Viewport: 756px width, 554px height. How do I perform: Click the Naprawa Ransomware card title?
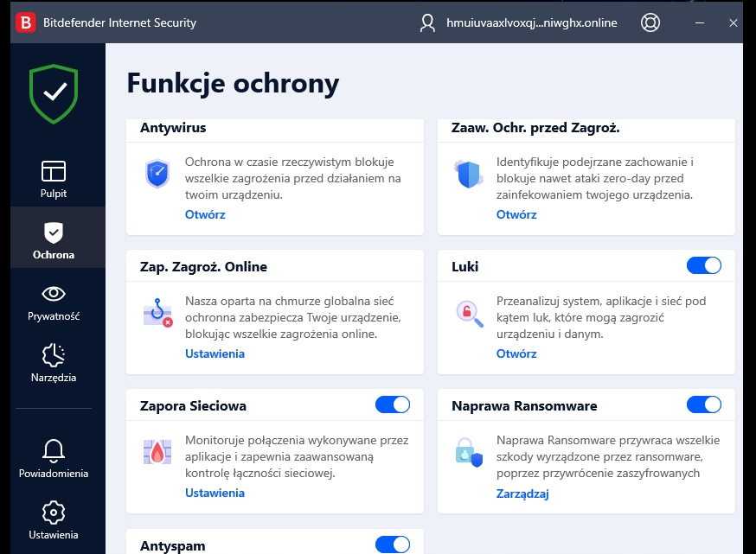click(x=524, y=405)
